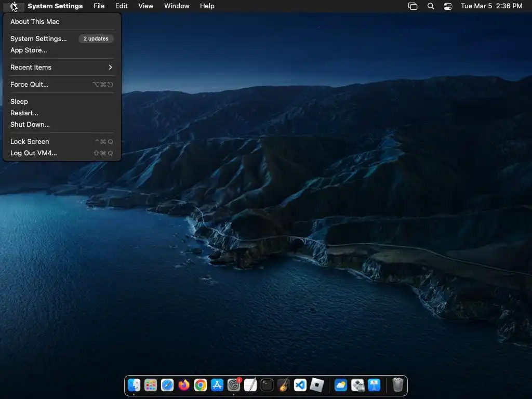
Task: Choose Force Quit from Apple menu
Action: coord(29,84)
